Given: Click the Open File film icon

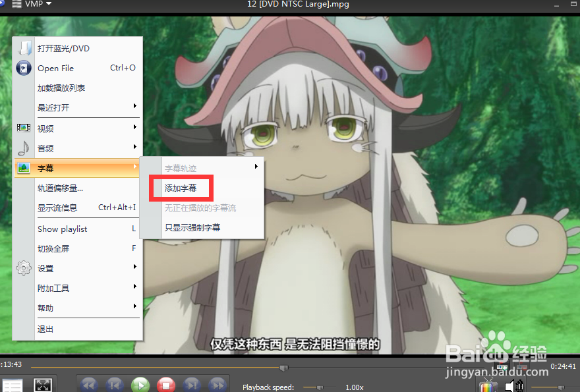Looking at the screenshot, I should [x=24, y=68].
